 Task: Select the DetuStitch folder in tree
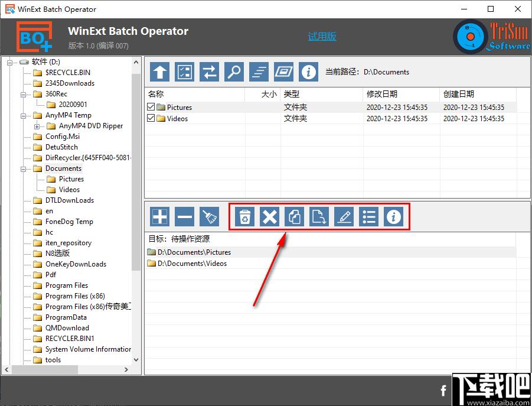tap(62, 147)
